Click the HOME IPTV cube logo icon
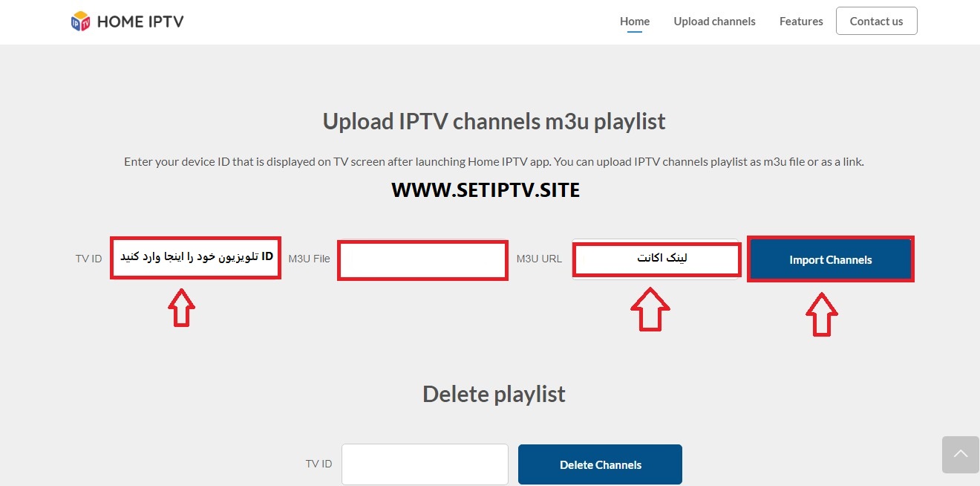Viewport: 980px width, 486px height. [x=79, y=20]
